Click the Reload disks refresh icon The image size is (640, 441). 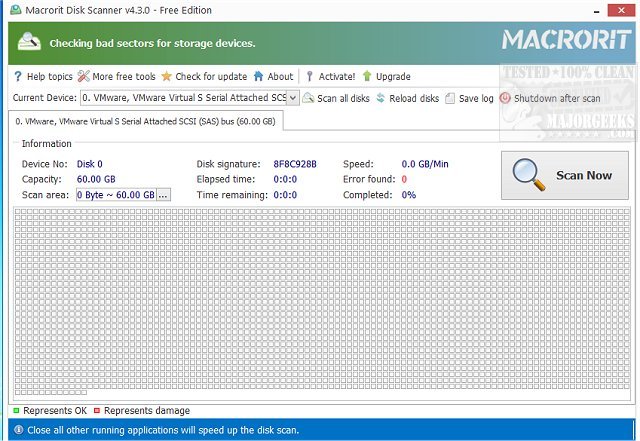(380, 98)
